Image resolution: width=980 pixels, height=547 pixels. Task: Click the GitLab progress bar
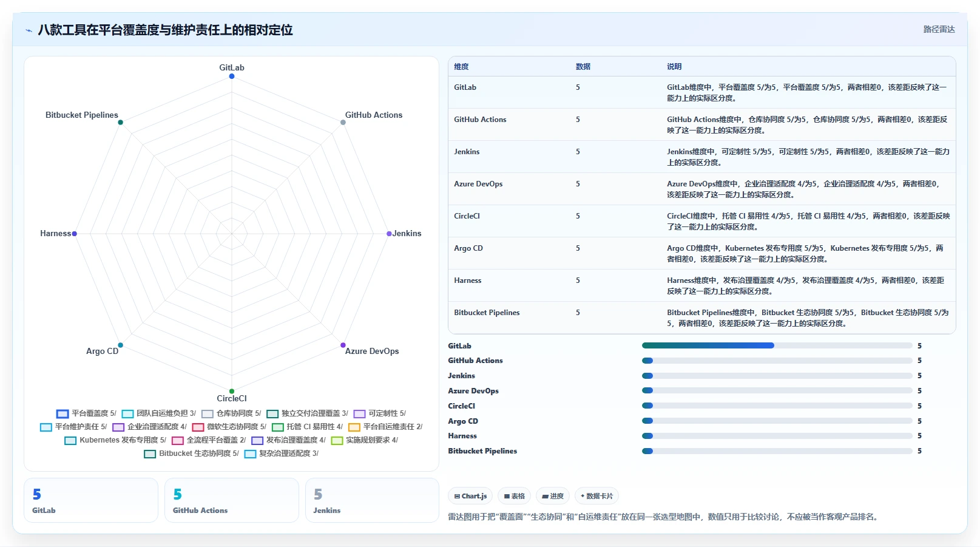tap(777, 345)
